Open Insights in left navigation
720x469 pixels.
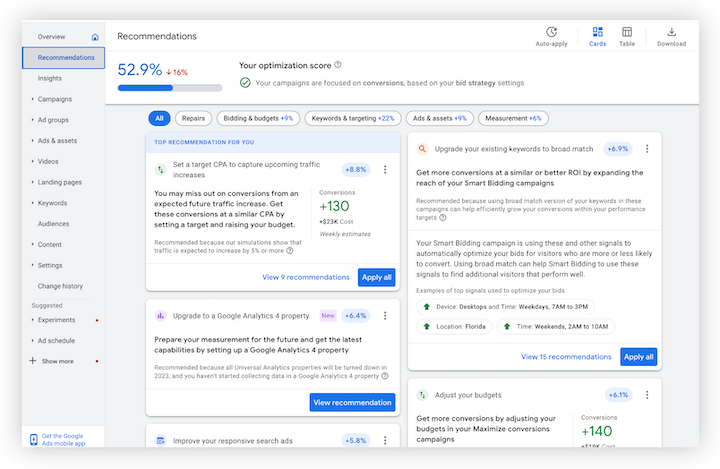coord(50,78)
